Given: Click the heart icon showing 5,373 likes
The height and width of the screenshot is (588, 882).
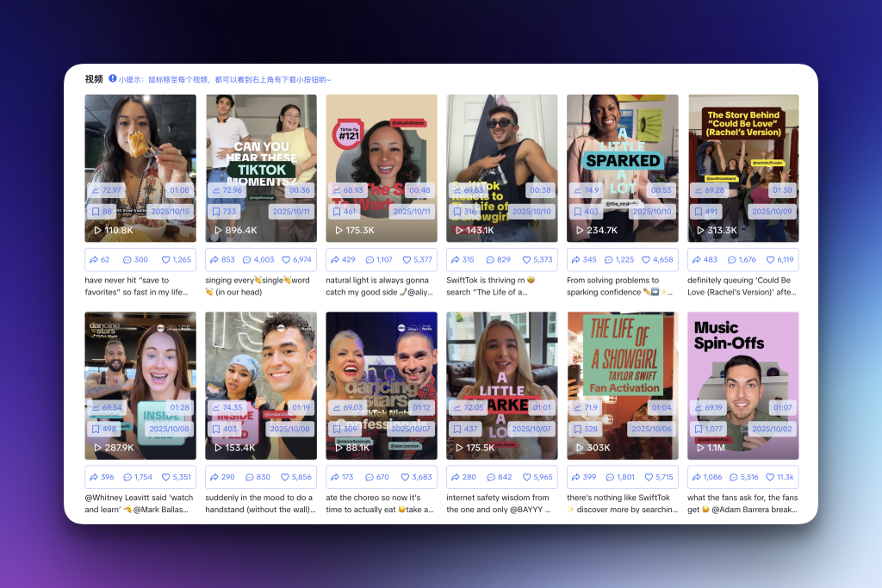Looking at the screenshot, I should click(527, 259).
